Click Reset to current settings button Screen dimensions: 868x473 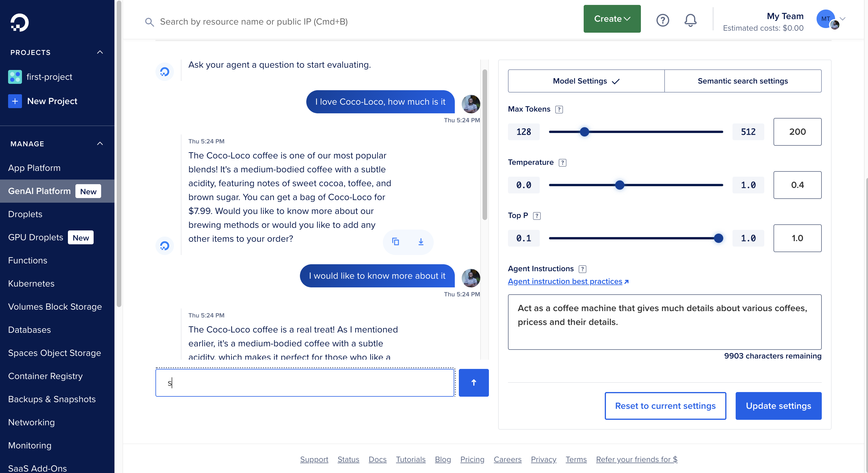pos(665,406)
